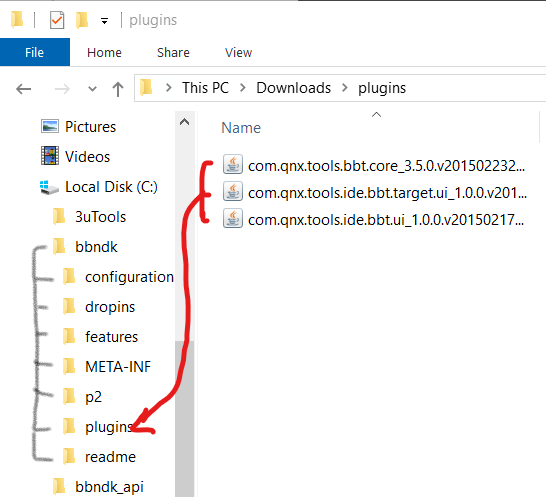Click the folder icon in title bar
The image size is (546, 497).
(x=17, y=19)
